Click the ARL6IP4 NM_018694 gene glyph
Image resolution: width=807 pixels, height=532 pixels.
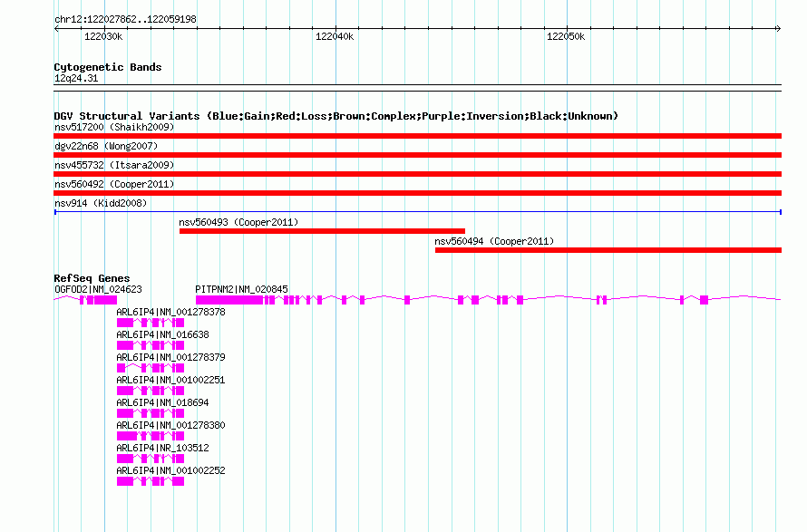151,413
